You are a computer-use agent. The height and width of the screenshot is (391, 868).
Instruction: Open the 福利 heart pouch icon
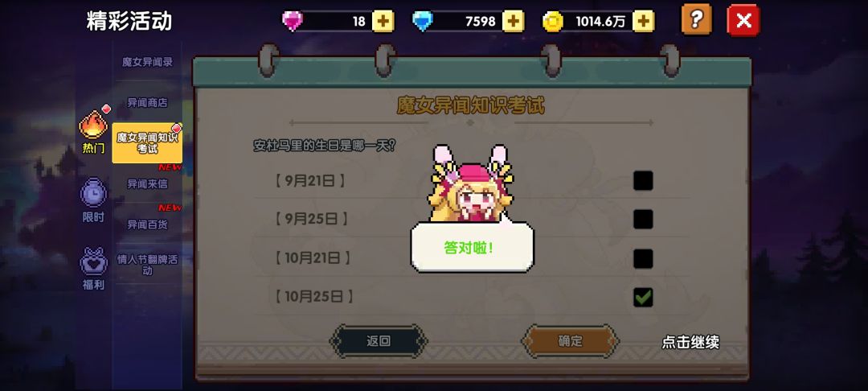pyautogui.click(x=93, y=261)
